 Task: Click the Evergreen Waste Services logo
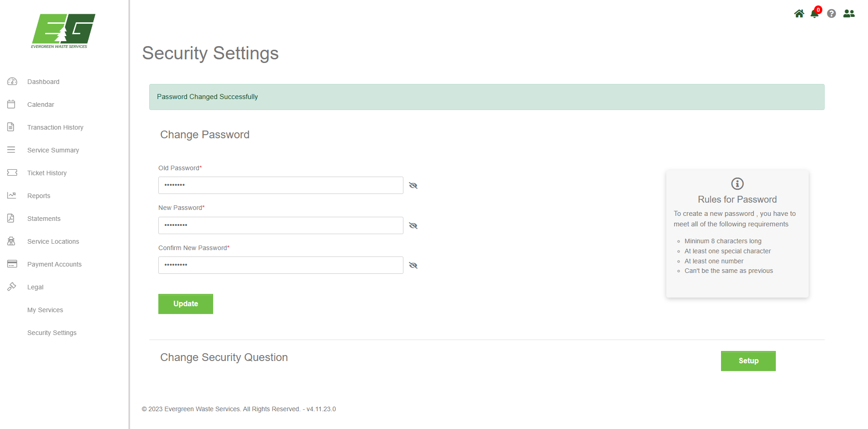63,31
